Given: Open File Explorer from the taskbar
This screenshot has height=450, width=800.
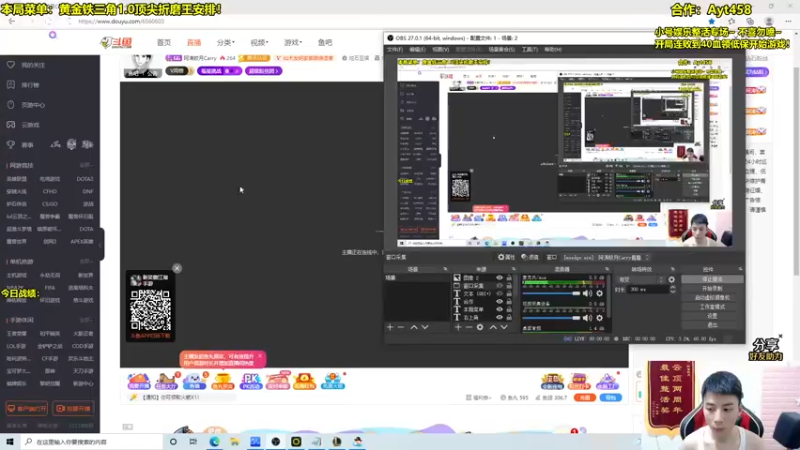Looking at the screenshot, I should (235, 441).
